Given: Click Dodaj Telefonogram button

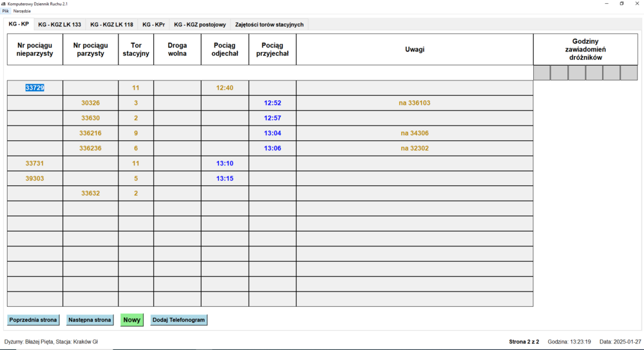Looking at the screenshot, I should coord(179,320).
